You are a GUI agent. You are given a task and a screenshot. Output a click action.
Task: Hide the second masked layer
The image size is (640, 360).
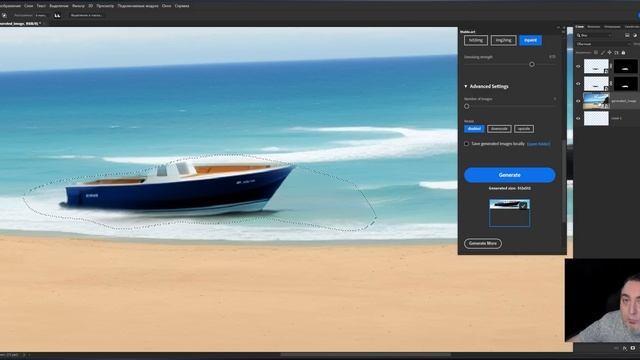coord(578,84)
